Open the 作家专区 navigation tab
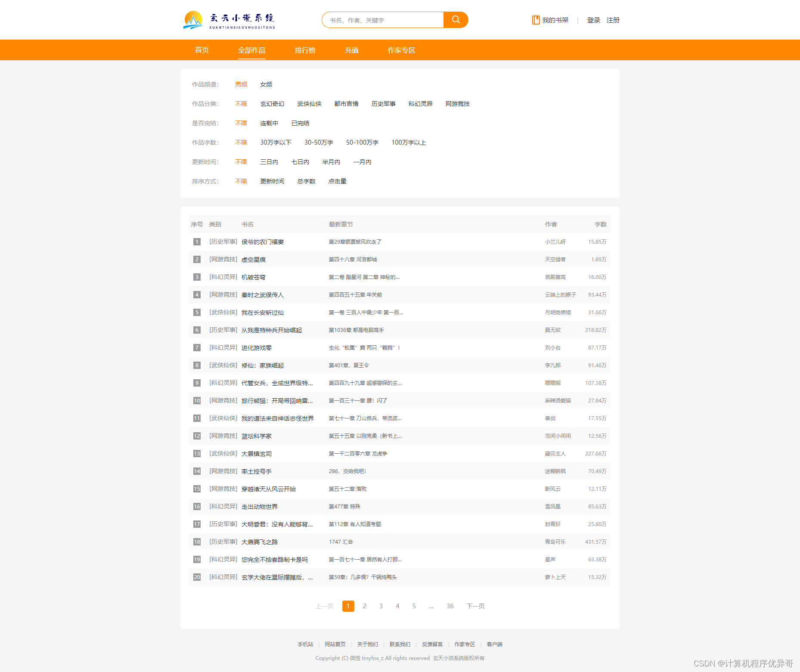The width and height of the screenshot is (800, 672). coord(401,50)
